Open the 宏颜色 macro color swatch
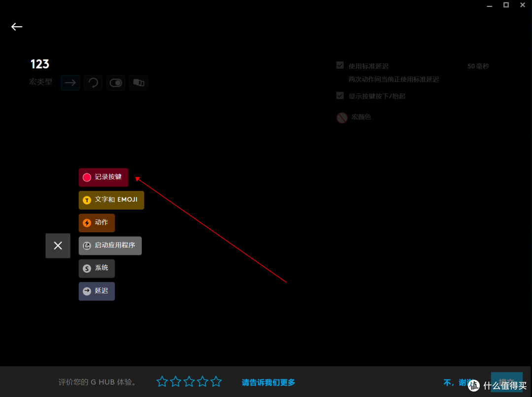 [x=342, y=117]
